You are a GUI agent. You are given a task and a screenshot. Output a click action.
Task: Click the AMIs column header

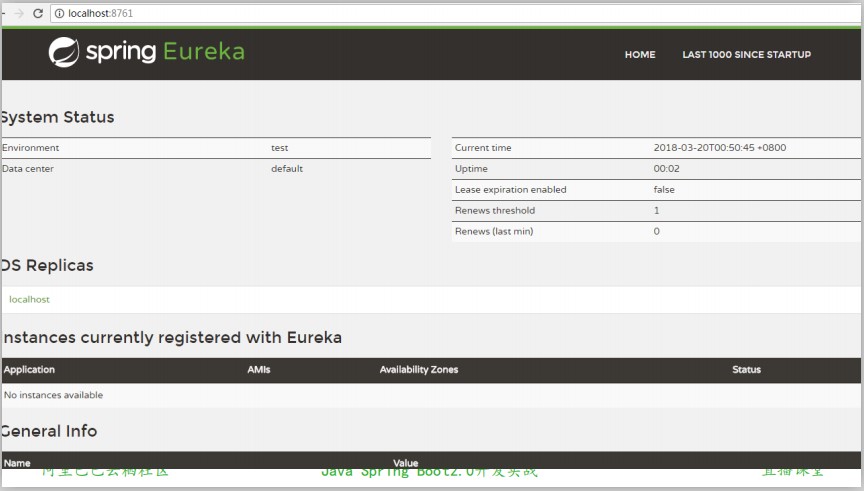point(258,369)
